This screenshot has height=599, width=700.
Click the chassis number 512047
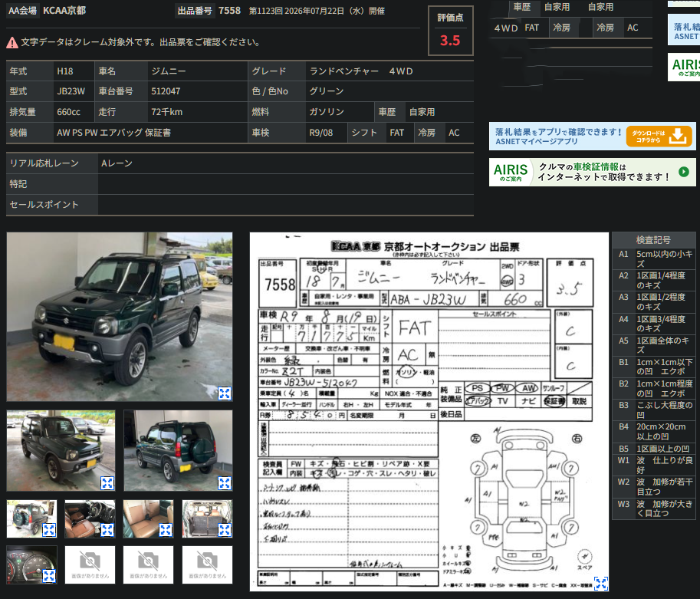point(166,91)
